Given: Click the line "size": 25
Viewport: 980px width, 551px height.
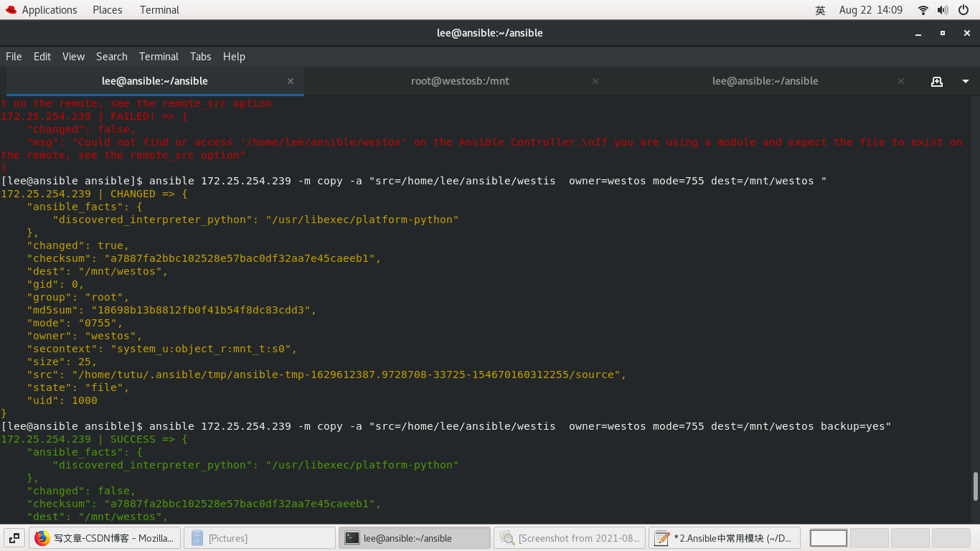Looking at the screenshot, I should coord(62,362).
